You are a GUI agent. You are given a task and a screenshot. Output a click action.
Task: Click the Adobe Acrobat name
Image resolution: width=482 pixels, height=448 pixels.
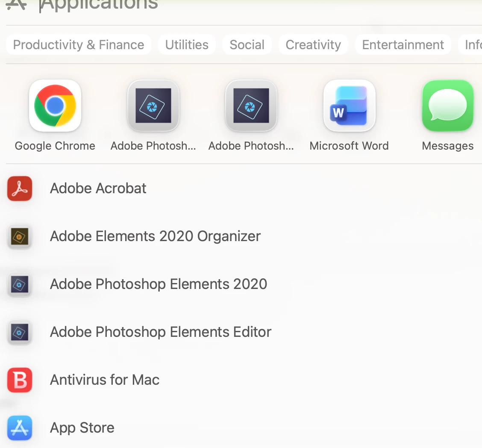(x=98, y=188)
